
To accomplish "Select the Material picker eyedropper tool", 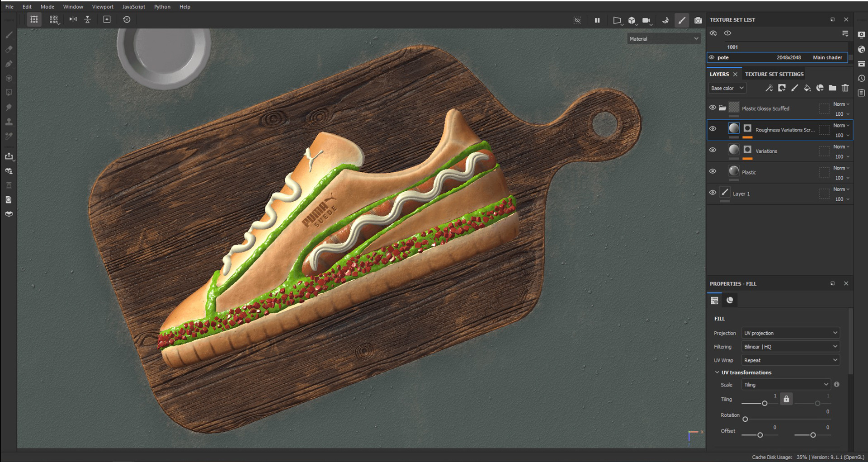I will point(9,136).
